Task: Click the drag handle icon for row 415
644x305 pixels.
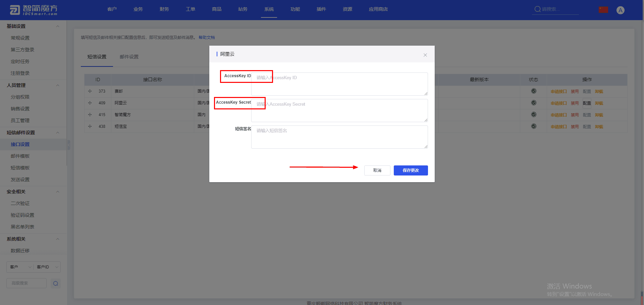Action: 90,115
